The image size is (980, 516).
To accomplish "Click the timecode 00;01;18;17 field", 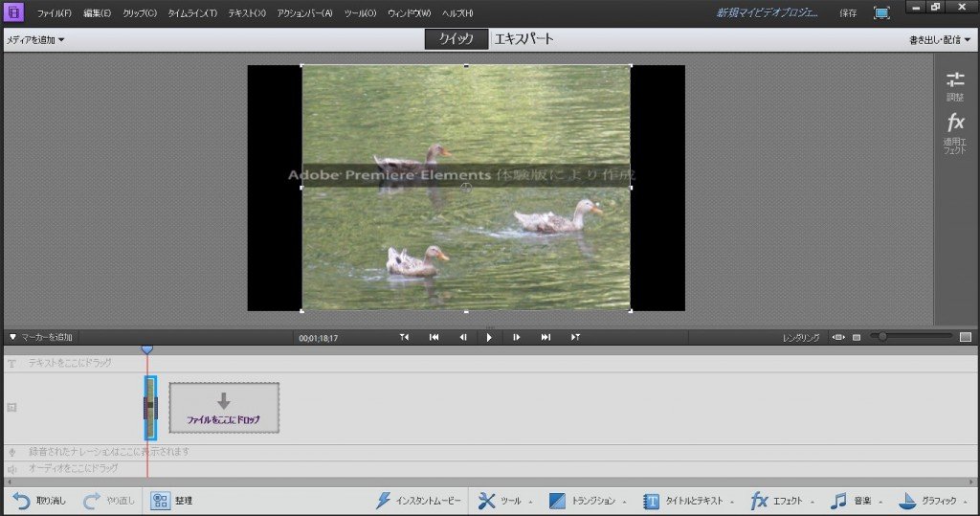I will pos(318,338).
